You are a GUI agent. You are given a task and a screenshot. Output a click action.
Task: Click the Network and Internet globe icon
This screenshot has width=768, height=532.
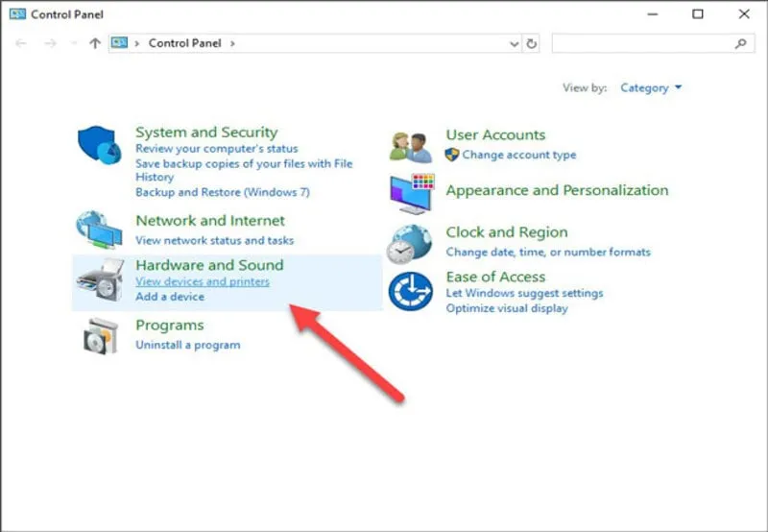pyautogui.click(x=99, y=230)
